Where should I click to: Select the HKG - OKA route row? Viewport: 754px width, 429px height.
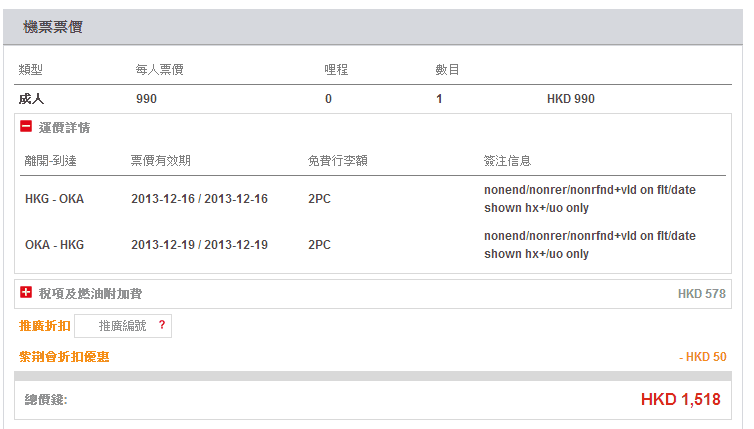[54, 199]
